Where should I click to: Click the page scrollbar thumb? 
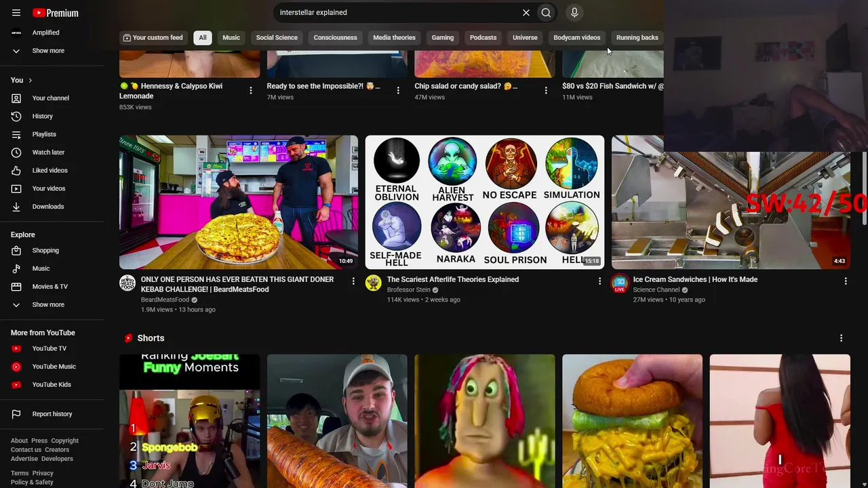click(864, 188)
